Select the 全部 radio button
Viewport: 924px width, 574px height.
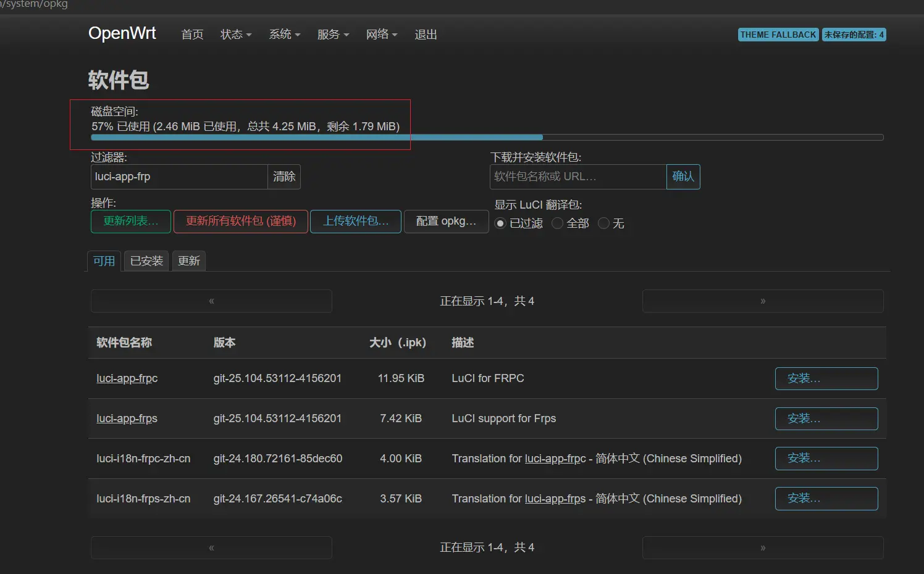pos(557,223)
